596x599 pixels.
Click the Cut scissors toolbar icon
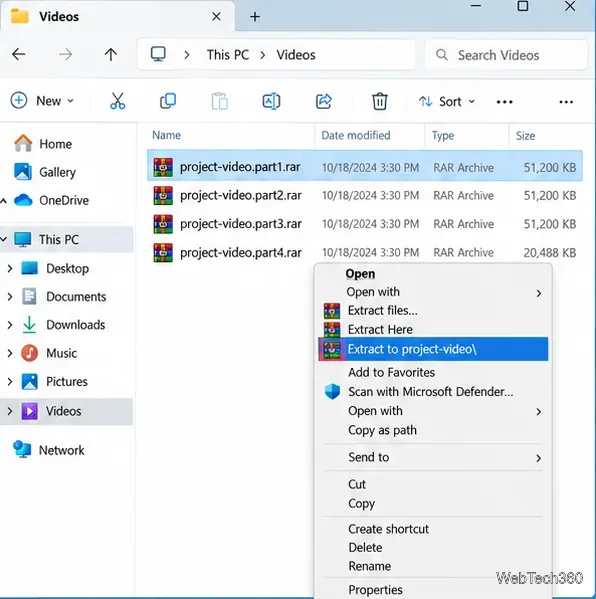[x=117, y=101]
